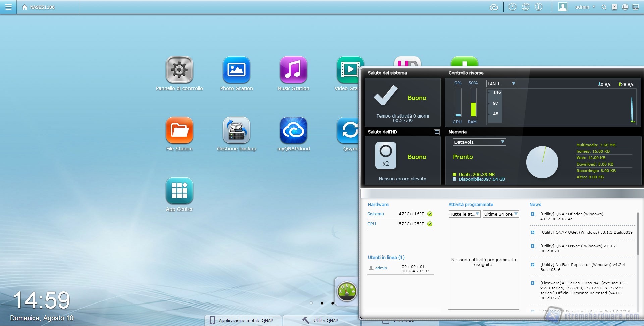
Task: Open the main hamburger menu
Action: [8, 7]
